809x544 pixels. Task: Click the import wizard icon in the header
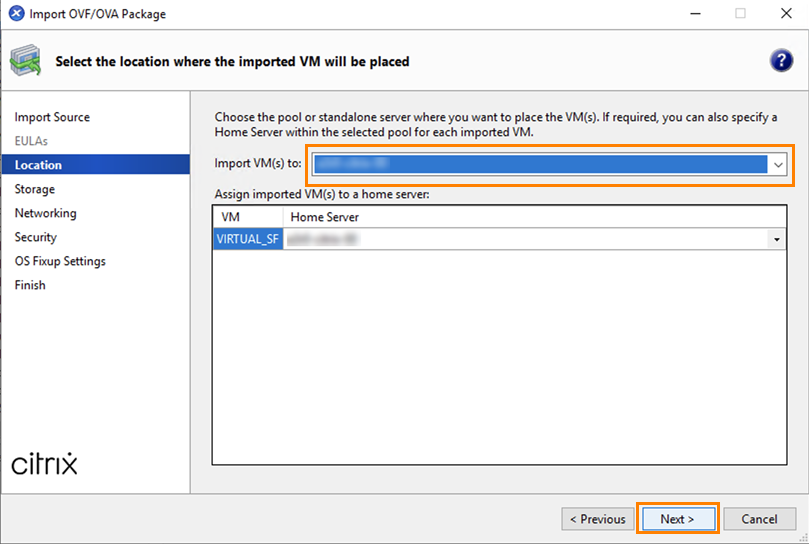(x=26, y=62)
